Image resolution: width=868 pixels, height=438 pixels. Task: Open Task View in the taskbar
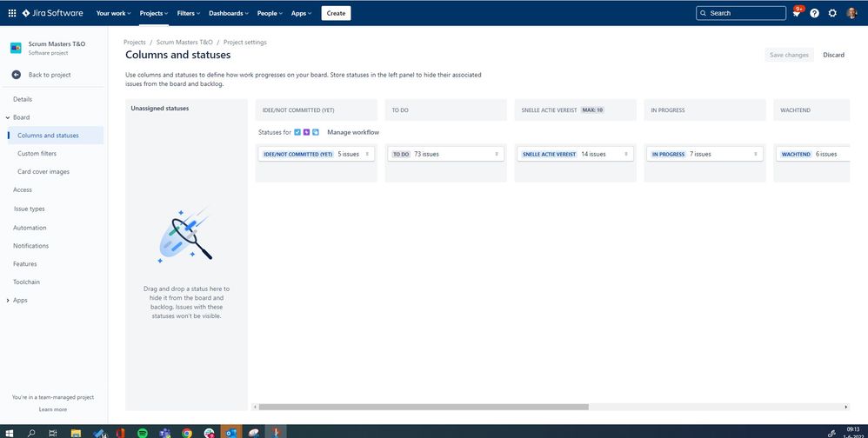tap(53, 433)
